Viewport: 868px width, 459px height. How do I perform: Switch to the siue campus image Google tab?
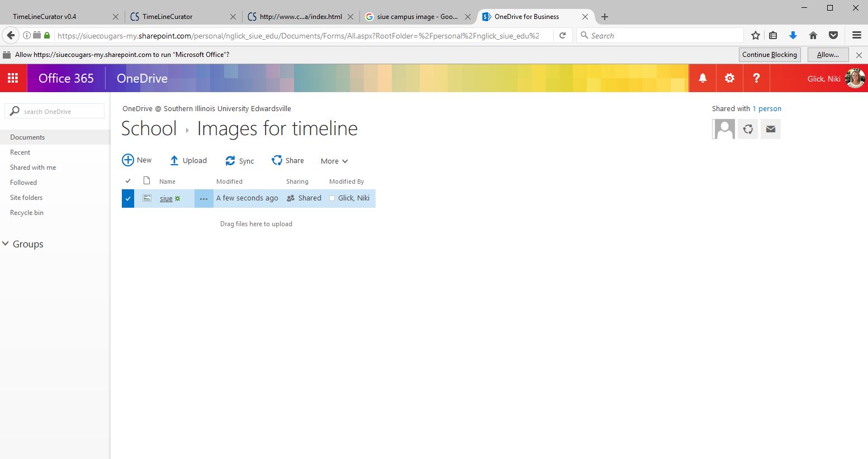point(417,17)
